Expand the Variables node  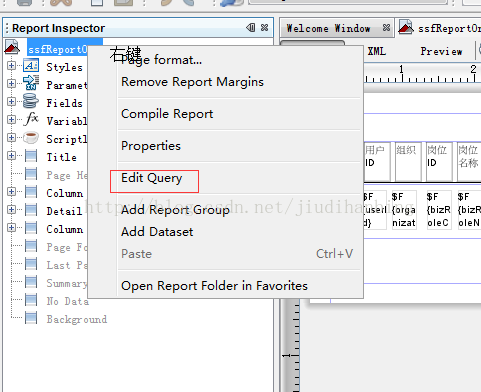tap(11, 119)
